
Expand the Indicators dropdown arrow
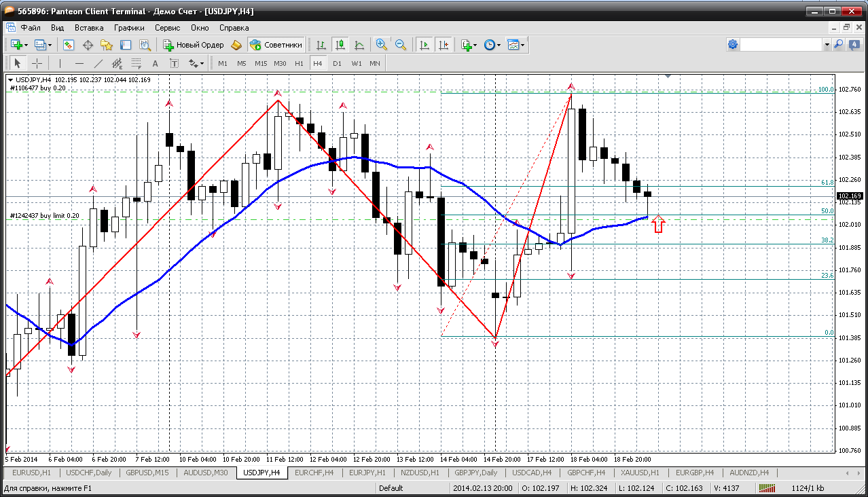[475, 45]
